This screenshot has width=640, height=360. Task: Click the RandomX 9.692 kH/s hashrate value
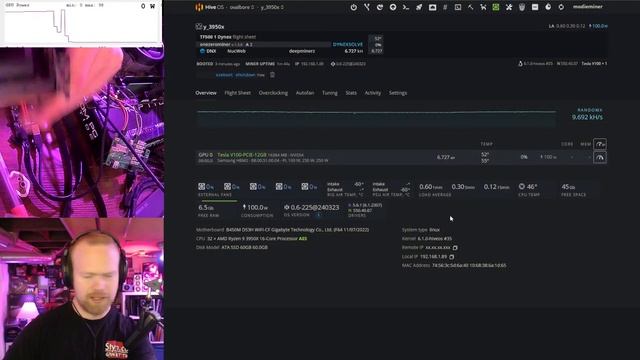coord(587,117)
